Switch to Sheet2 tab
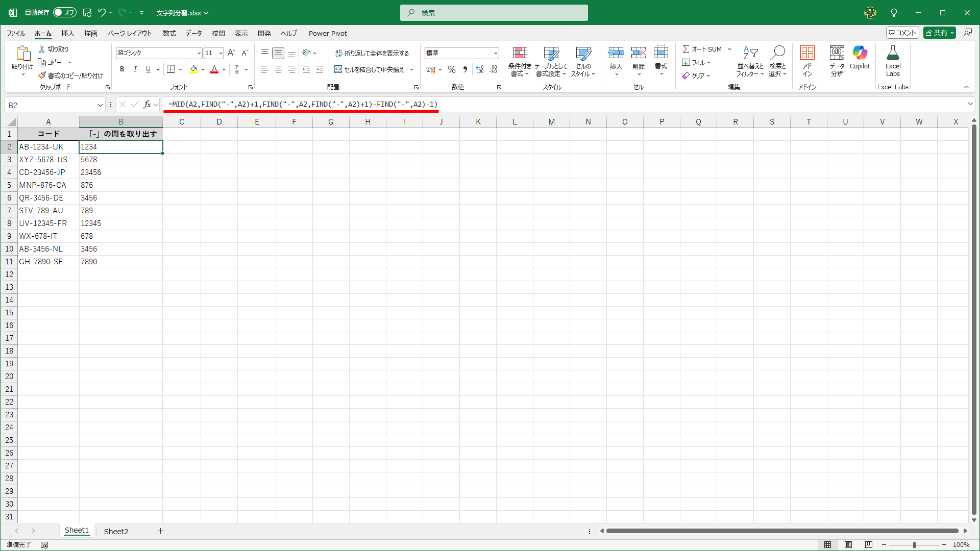The height and width of the screenshot is (551, 980). [x=116, y=531]
